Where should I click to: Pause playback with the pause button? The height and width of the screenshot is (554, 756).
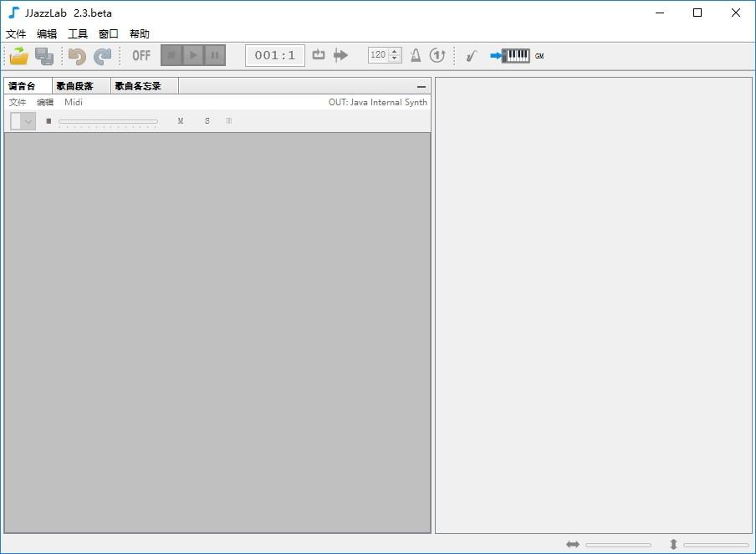(215, 55)
